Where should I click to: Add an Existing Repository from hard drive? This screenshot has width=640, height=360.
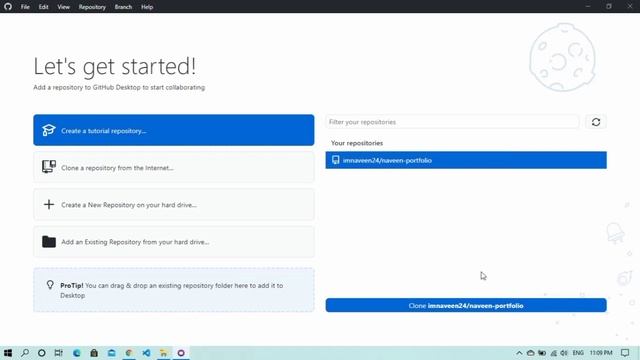point(174,242)
